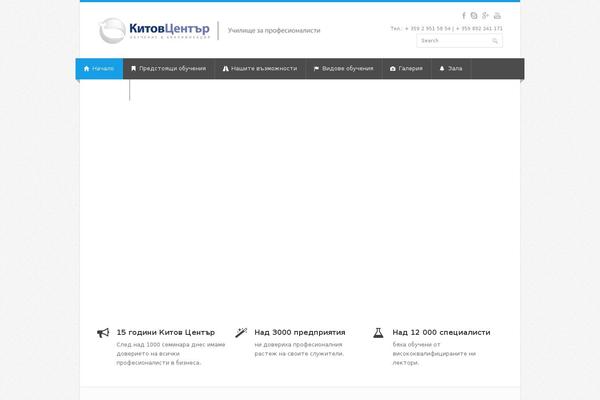Click the magnifier icon in search box
Viewport: 600px width, 400px height.
click(495, 41)
